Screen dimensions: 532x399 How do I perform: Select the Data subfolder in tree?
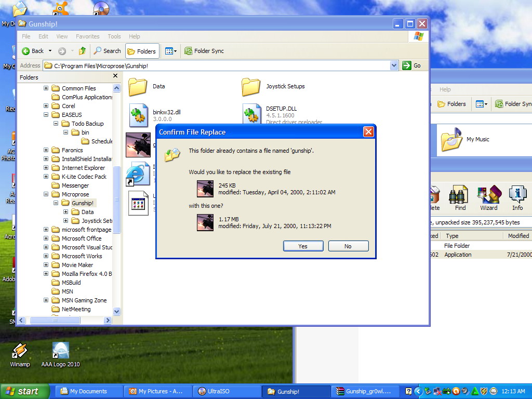(x=87, y=212)
